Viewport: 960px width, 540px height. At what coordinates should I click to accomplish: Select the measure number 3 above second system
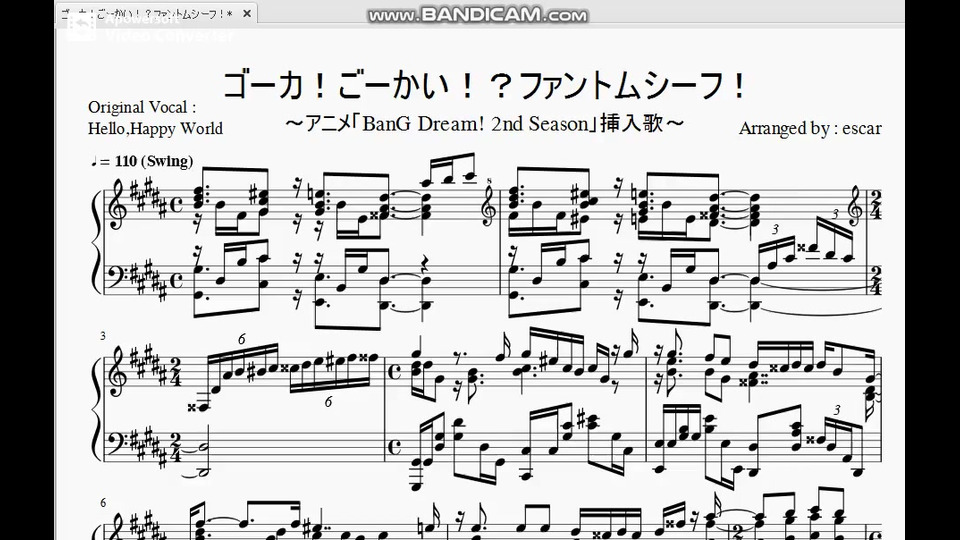click(103, 336)
